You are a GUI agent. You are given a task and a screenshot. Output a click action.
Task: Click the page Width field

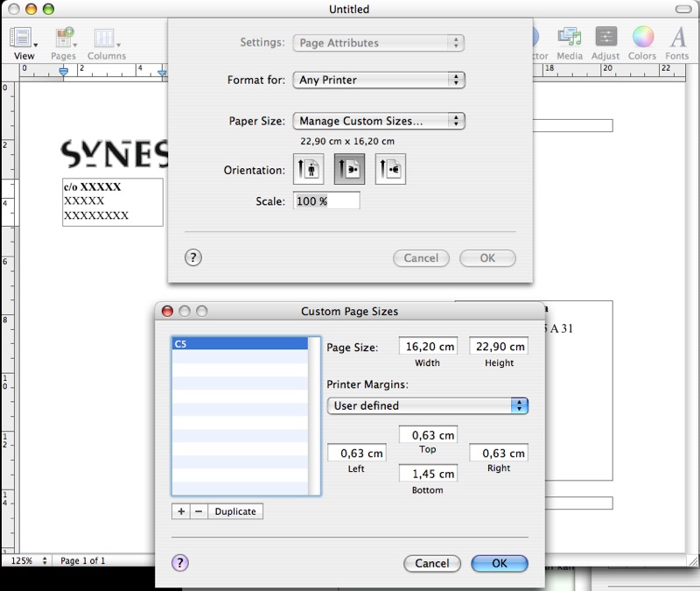point(428,346)
